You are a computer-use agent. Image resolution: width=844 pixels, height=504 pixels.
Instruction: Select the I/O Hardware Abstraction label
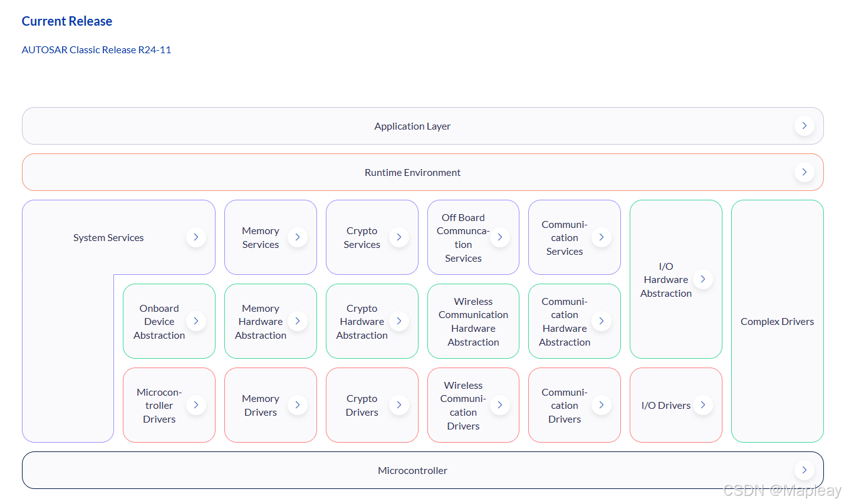[x=666, y=280]
